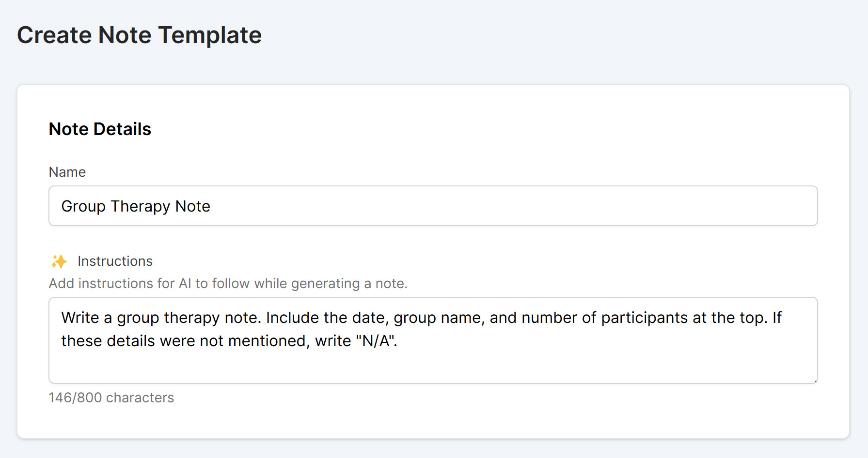Click the 'Create Note Template' page title
The height and width of the screenshot is (458, 868).
click(x=140, y=34)
